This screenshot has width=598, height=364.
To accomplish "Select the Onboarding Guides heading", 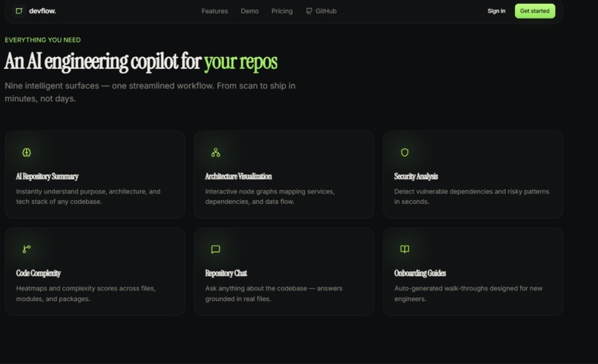I will coord(420,274).
